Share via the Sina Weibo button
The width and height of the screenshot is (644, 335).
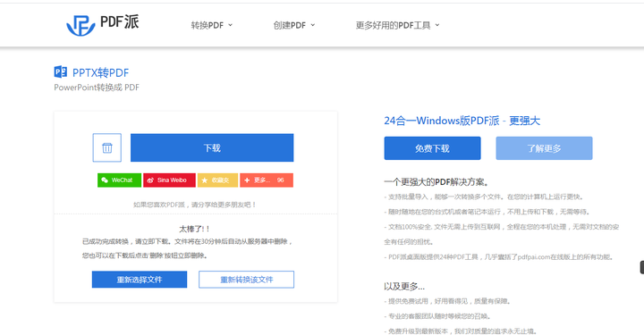[169, 180]
